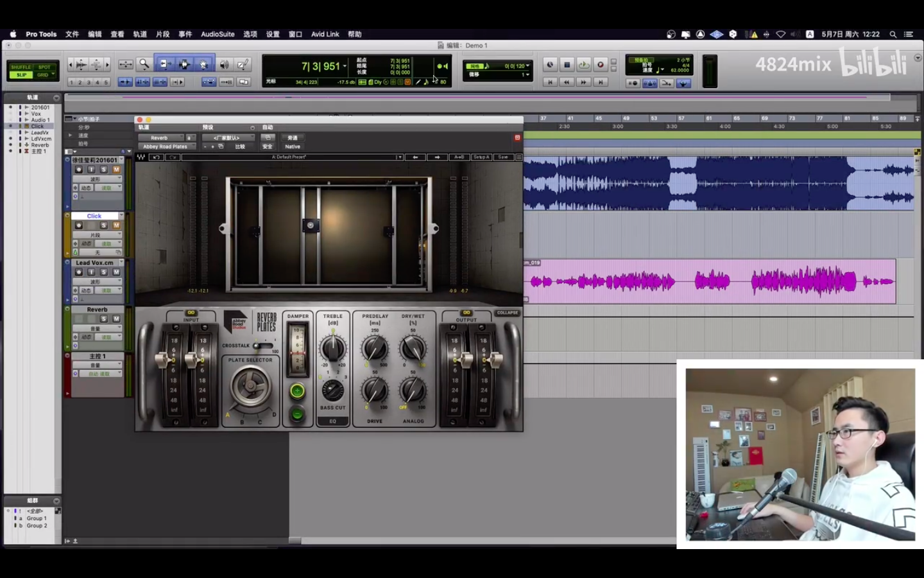Viewport: 924px width, 578px height.
Task: Click the Setup A button
Action: pos(481,157)
